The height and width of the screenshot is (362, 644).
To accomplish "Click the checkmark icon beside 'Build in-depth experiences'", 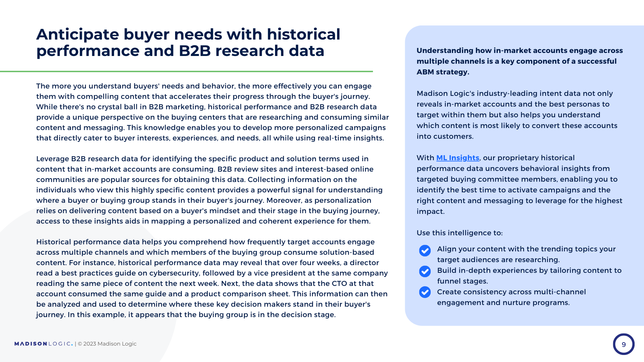I will click(425, 271).
